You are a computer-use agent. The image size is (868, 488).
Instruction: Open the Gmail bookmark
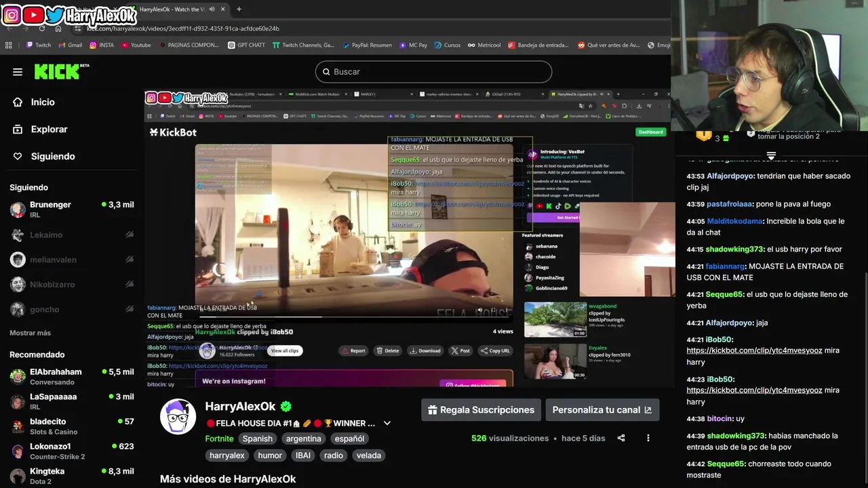pyautogui.click(x=70, y=45)
